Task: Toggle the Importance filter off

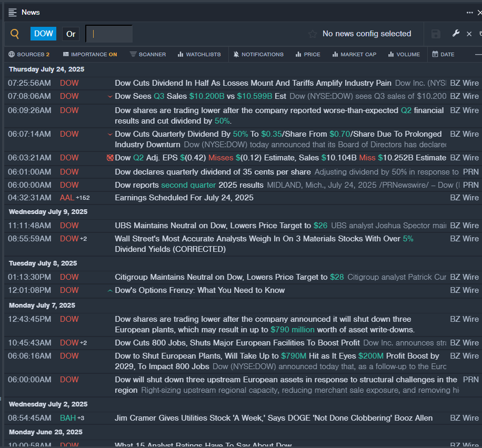Action: point(90,54)
